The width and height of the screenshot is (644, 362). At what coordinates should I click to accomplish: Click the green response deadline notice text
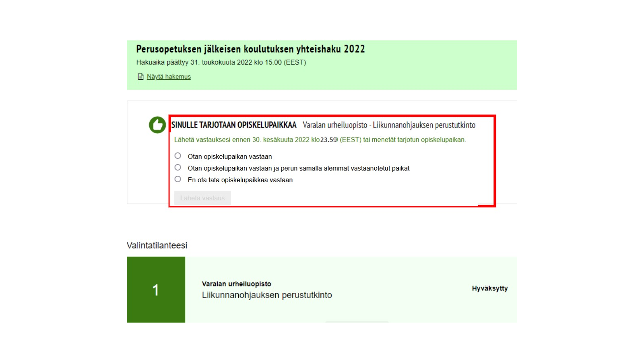[320, 140]
